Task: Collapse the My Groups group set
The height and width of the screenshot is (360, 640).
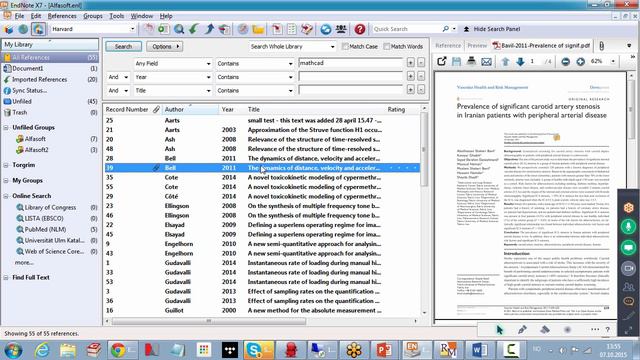Action: 6,181
